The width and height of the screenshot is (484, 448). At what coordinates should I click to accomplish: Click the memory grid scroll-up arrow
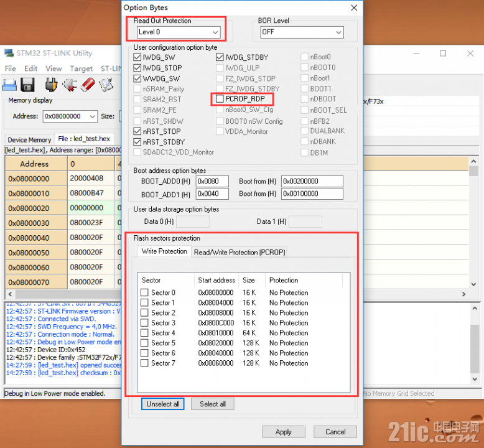474,161
